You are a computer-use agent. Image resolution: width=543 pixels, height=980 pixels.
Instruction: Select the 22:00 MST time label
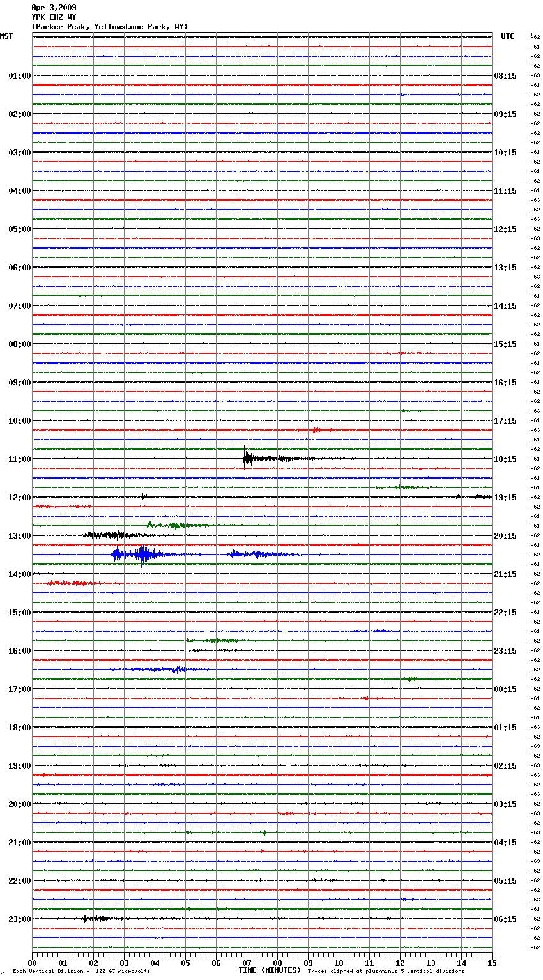20,881
